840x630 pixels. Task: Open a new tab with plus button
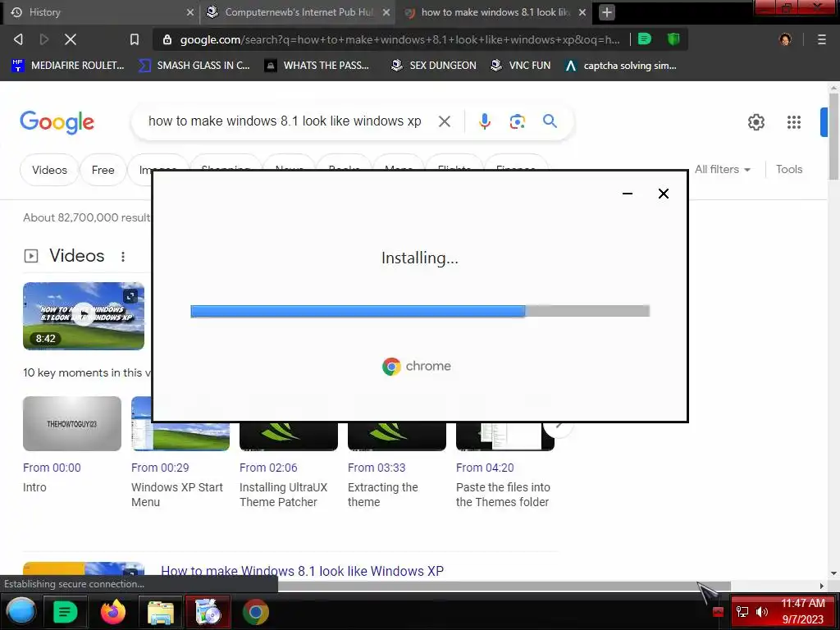(x=606, y=12)
